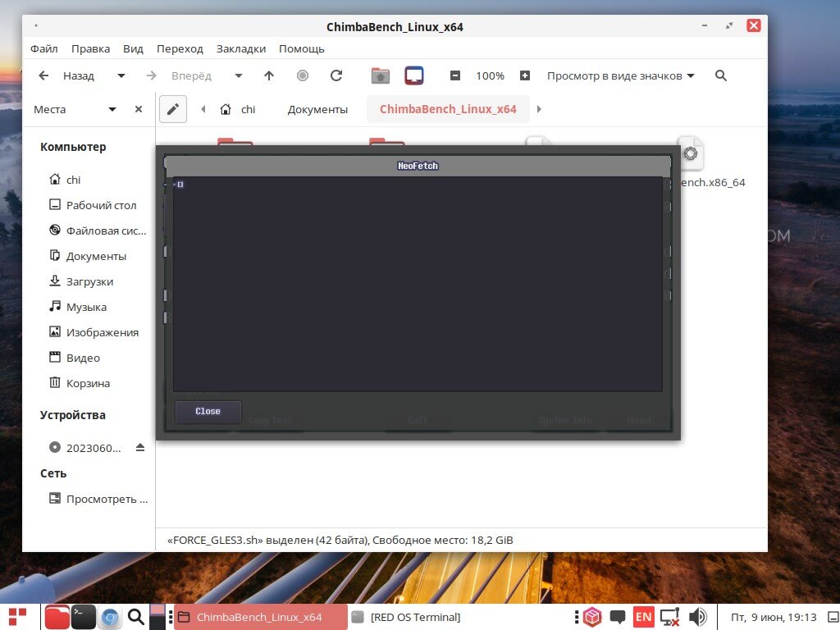Launch the Chromium browser from the taskbar

111,617
